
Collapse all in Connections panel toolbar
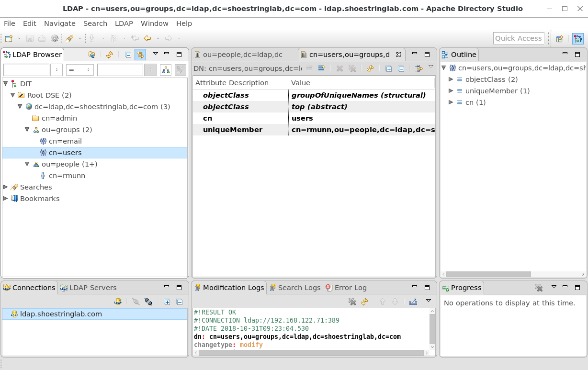coord(180,302)
